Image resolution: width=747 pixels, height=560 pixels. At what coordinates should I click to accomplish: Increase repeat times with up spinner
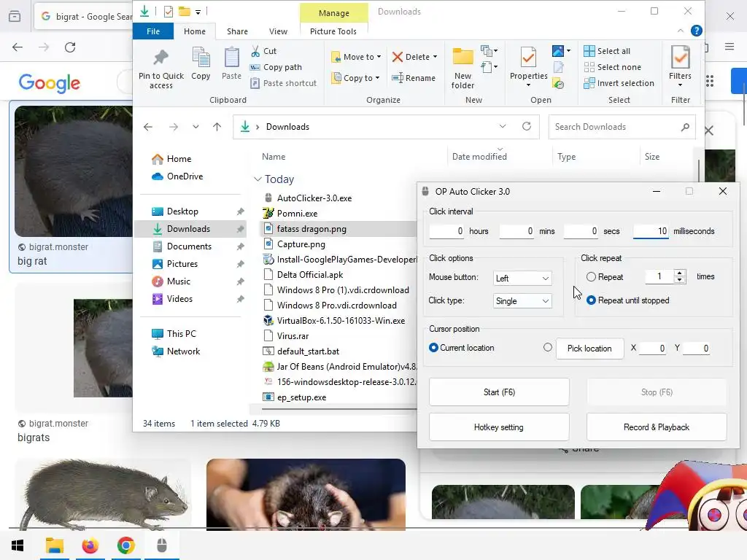[x=679, y=273]
